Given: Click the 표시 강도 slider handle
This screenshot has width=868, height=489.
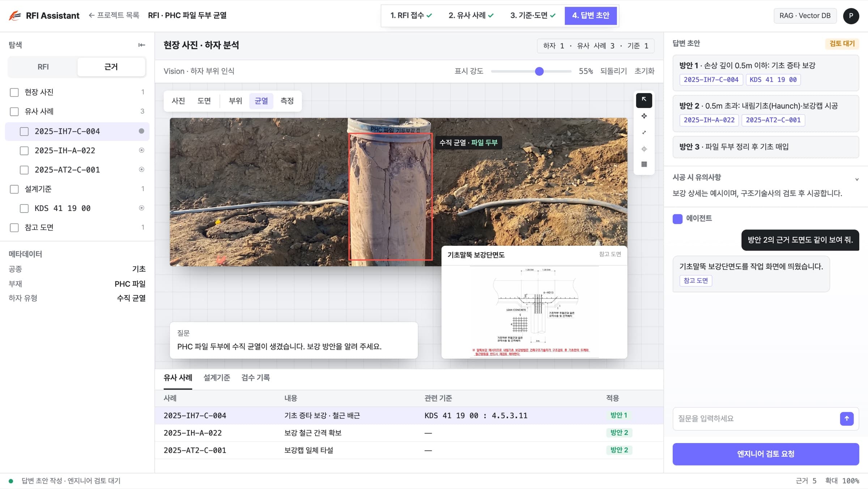Looking at the screenshot, I should 539,71.
